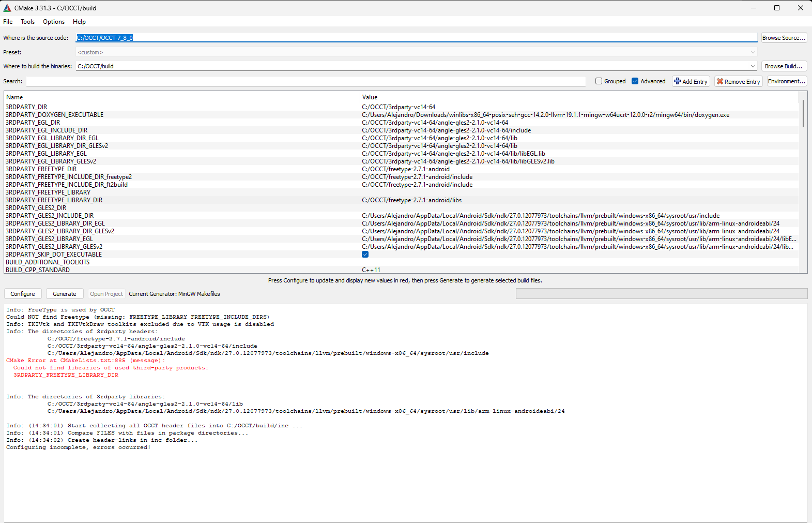Click the cache list vertical scrollbar
Screen dimensions: 812x523
point(803,114)
